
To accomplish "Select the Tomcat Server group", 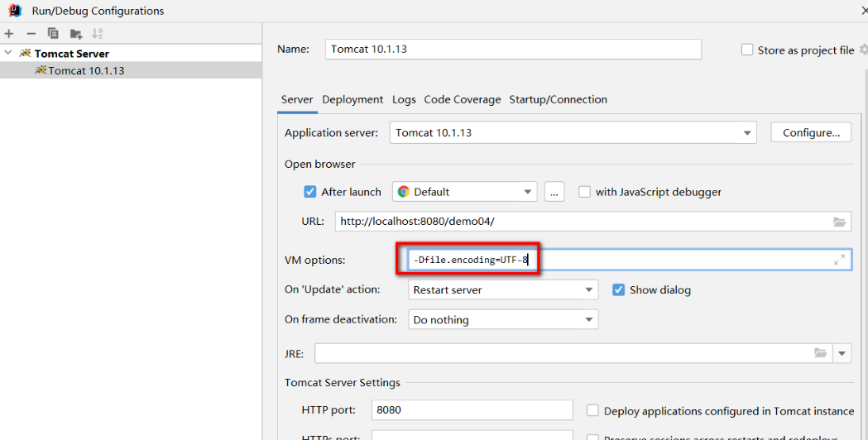I will coord(71,54).
